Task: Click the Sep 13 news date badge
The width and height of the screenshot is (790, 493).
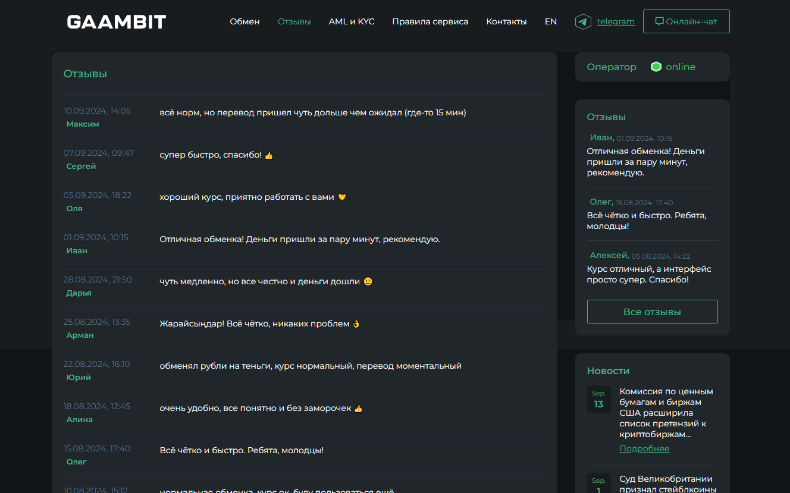Action: point(599,399)
